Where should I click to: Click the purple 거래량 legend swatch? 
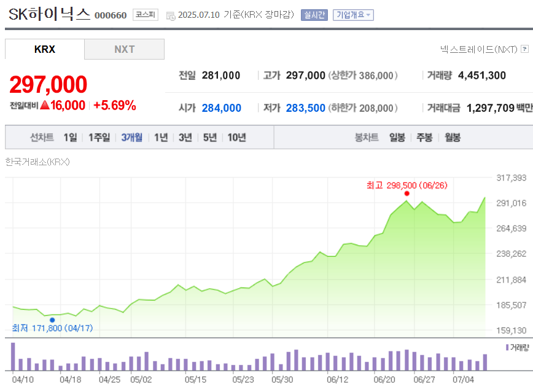[507, 348]
